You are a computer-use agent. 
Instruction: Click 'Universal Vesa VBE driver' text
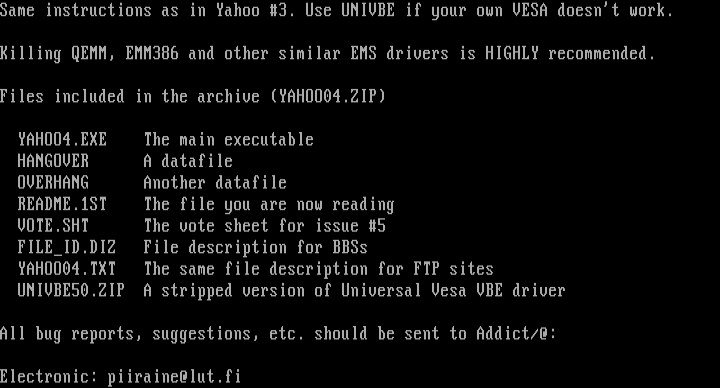[453, 290]
